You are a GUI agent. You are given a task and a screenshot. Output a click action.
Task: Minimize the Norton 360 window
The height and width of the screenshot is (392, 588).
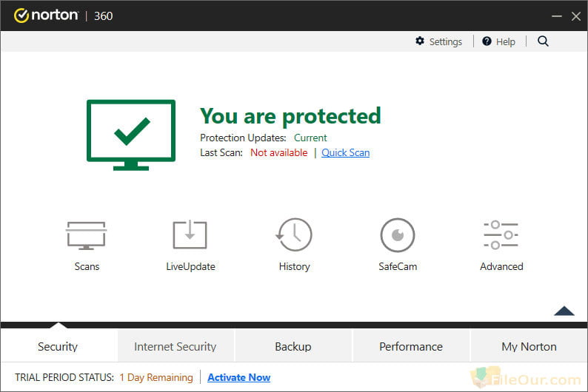pos(556,16)
